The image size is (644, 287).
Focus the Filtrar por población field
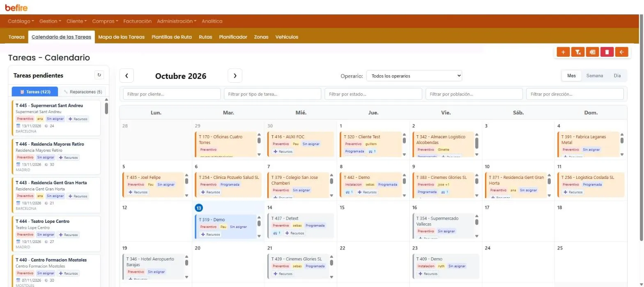[x=474, y=94]
